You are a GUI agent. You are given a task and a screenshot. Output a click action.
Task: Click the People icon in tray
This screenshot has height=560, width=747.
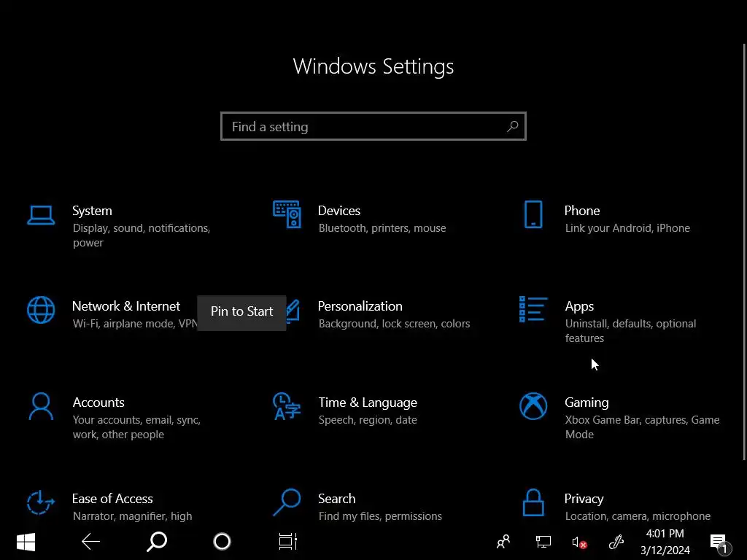[x=503, y=542]
